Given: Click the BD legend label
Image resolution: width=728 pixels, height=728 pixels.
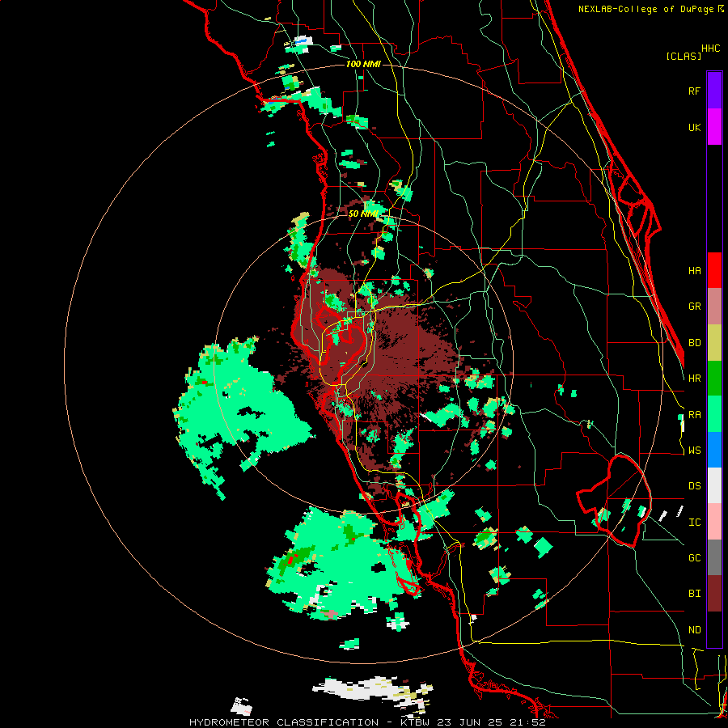Looking at the screenshot, I should 694,343.
